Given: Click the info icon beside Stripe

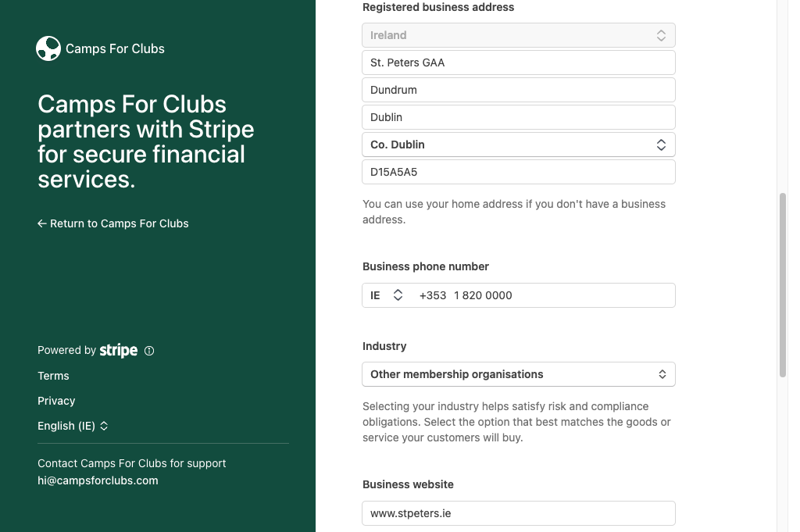Looking at the screenshot, I should tap(149, 351).
